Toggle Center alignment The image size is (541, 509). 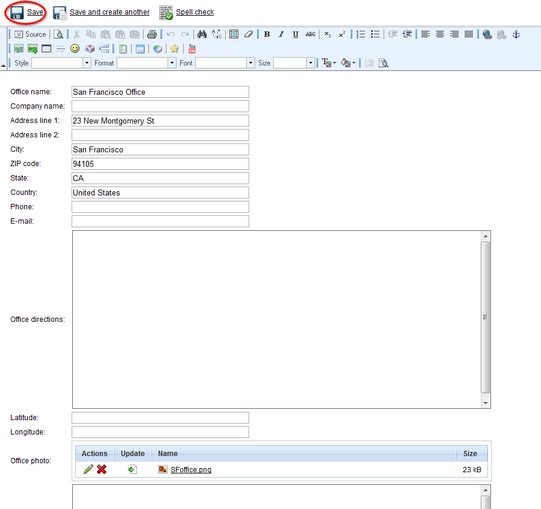point(440,34)
